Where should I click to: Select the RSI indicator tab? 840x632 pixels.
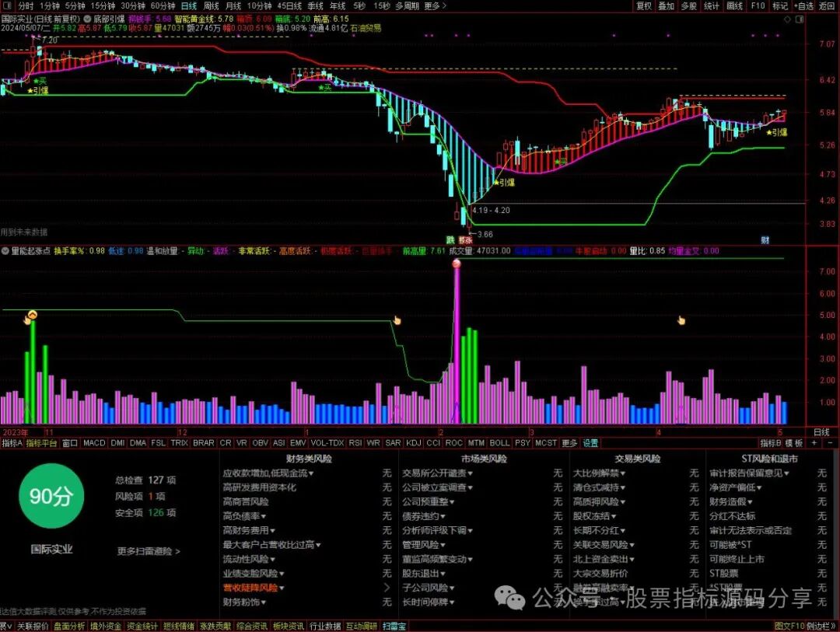[355, 443]
